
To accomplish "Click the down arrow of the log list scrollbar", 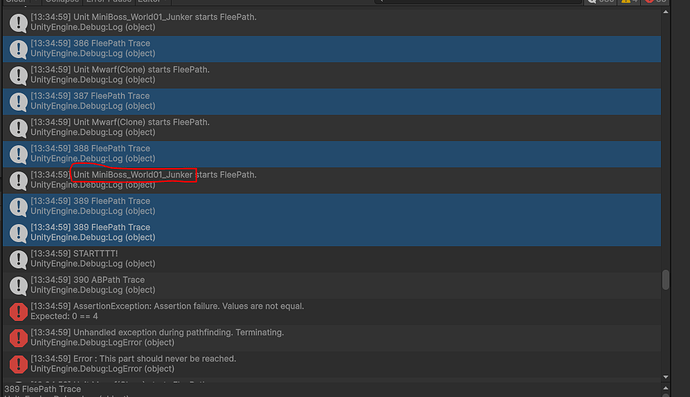I will click(665, 377).
